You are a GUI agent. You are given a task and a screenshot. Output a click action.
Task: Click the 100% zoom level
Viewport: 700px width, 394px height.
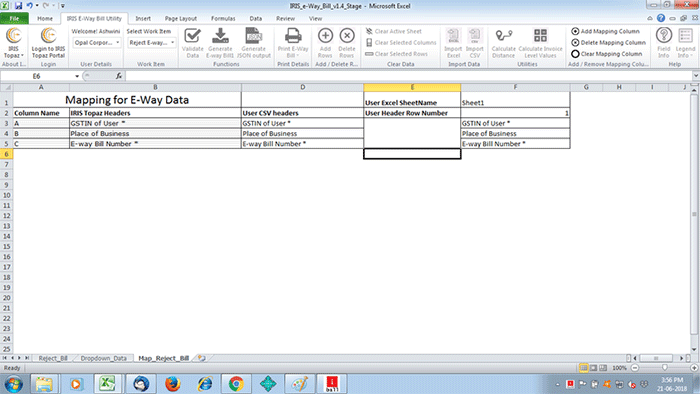pos(619,368)
